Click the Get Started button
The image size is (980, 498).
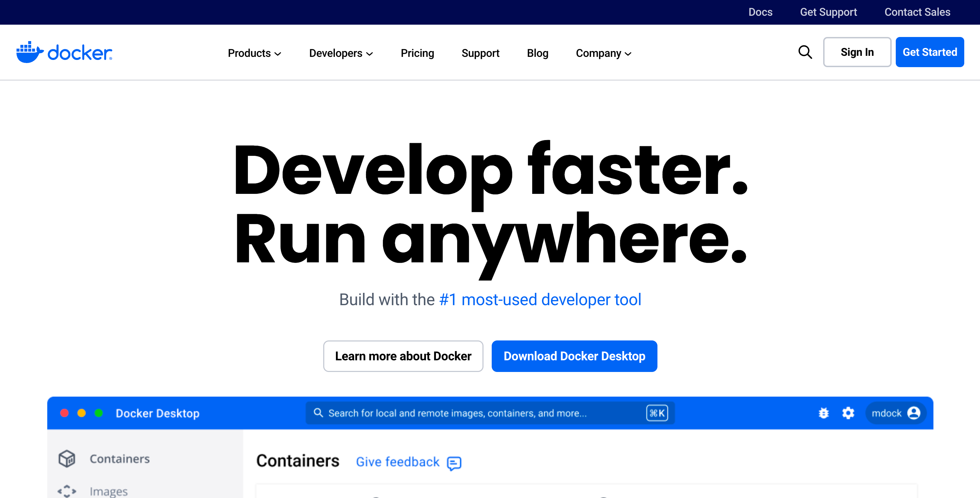[x=930, y=52]
